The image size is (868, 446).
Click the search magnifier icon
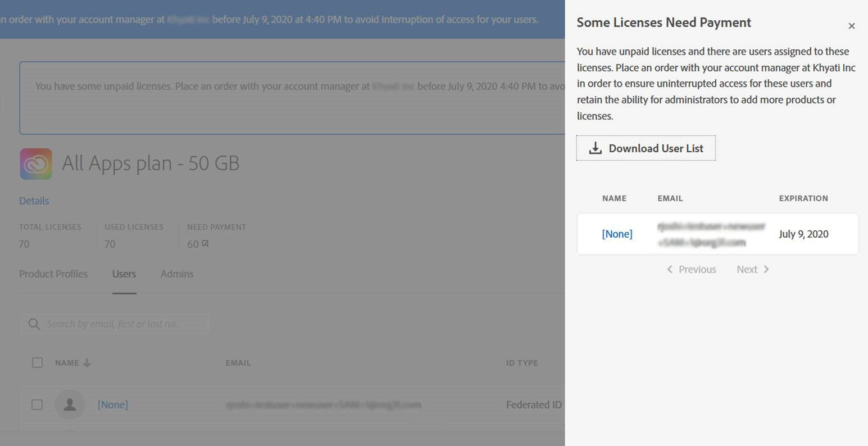click(x=34, y=324)
